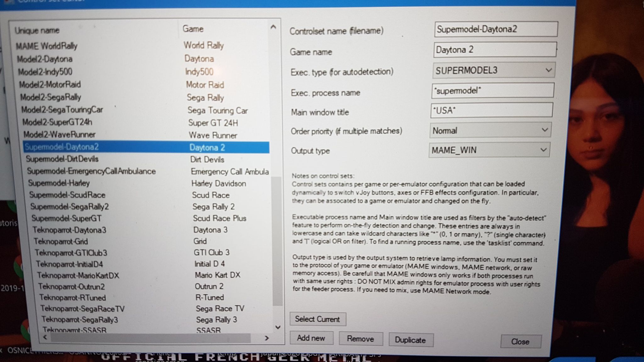Viewport: 644px width, 362px height.
Task: Close the control set editor
Action: point(520,342)
